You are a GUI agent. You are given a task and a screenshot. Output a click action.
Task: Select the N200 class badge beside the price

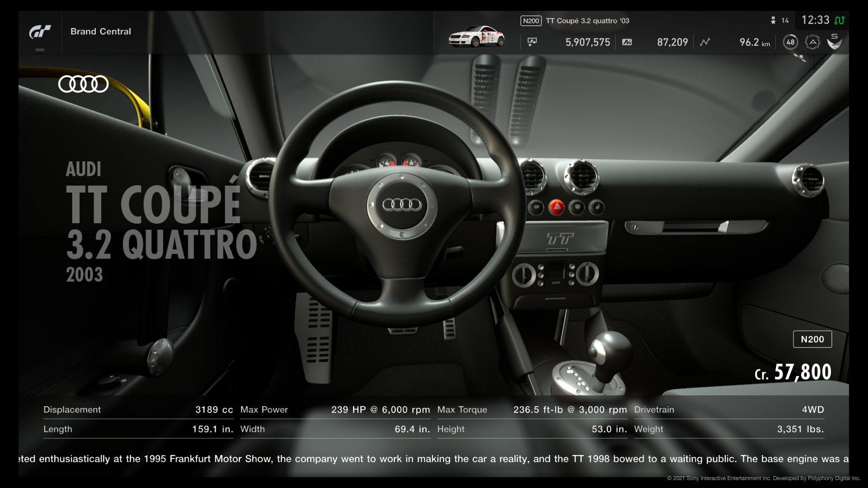point(812,339)
